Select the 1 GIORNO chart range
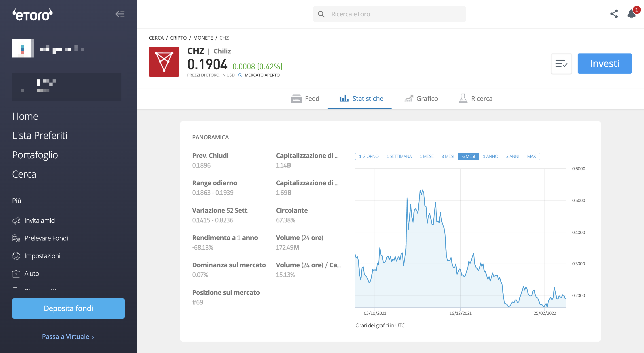 point(369,156)
